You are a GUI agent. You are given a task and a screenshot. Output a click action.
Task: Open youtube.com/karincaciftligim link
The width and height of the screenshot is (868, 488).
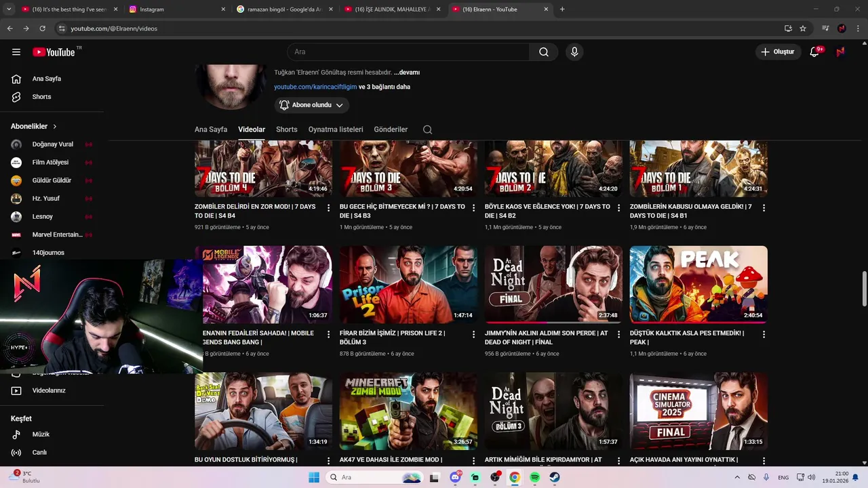coord(315,87)
